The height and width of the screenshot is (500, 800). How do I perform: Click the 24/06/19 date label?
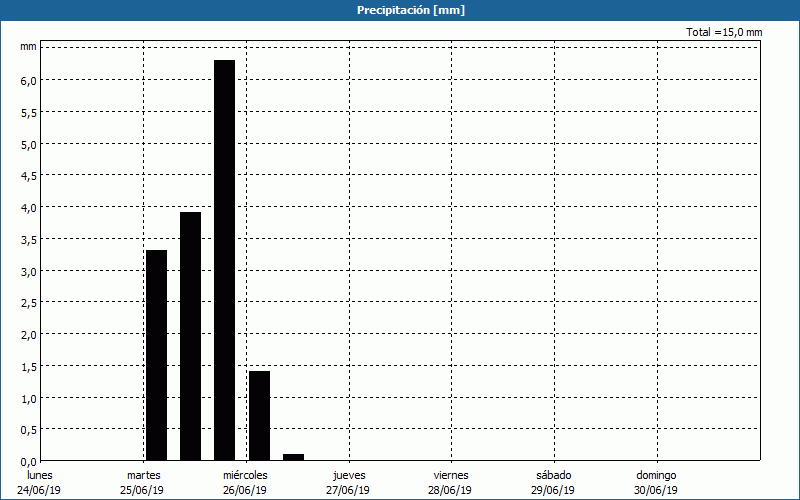(40, 490)
